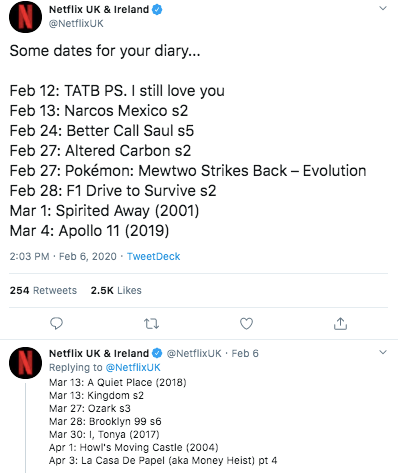398x473 pixels.
Task: Click reply text mentioning Money Heist pt 4
Action: click(x=163, y=460)
